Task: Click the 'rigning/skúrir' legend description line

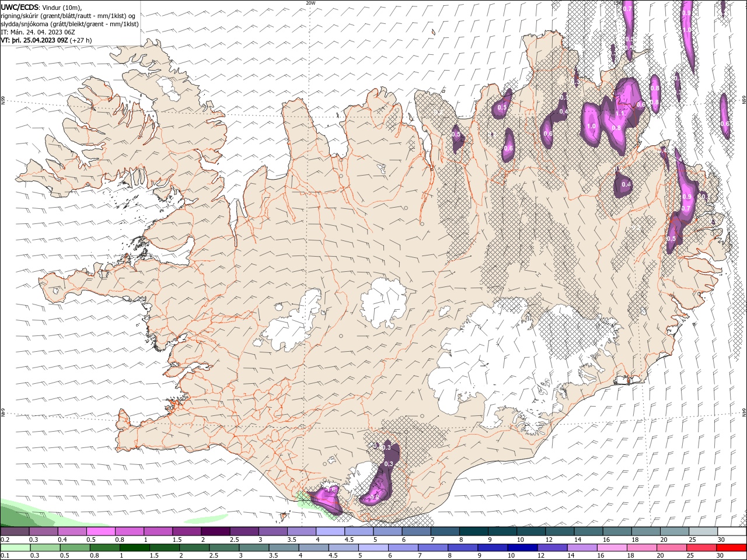Action: 68,16
